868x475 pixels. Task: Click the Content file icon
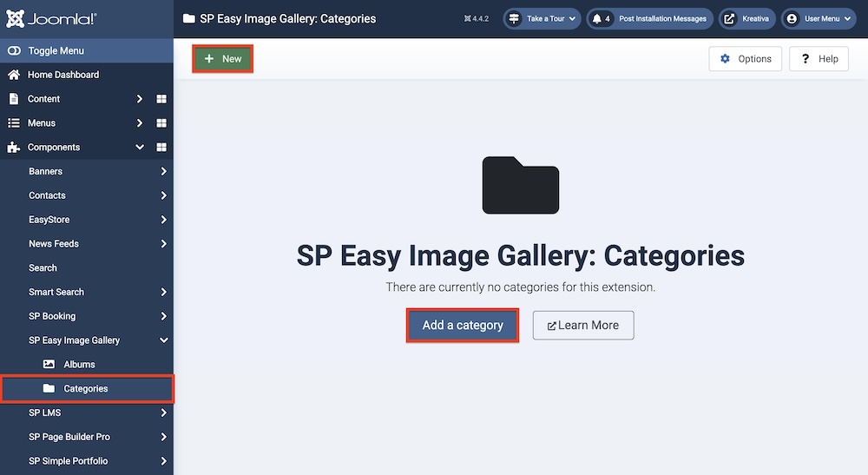(x=14, y=98)
